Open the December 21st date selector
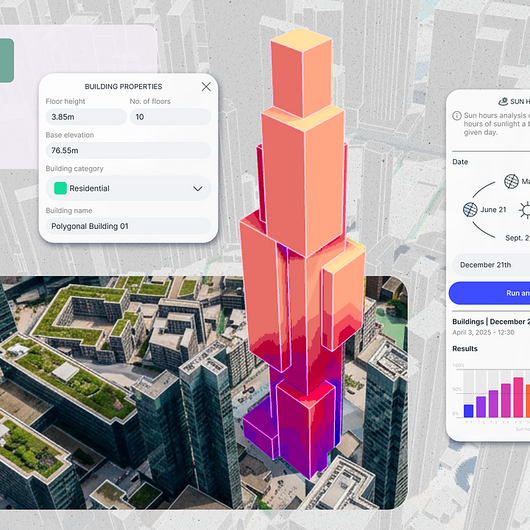The width and height of the screenshot is (530, 530). (491, 265)
